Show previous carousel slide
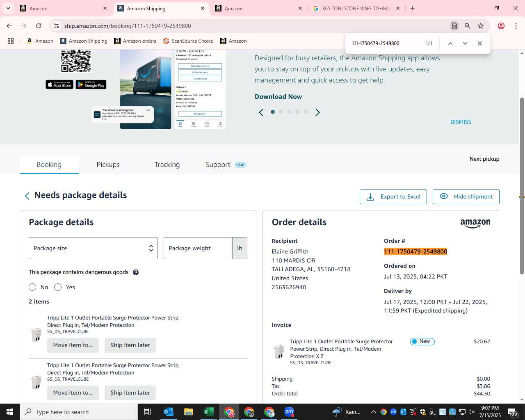Screen dimensions: 525x420 pos(261,112)
